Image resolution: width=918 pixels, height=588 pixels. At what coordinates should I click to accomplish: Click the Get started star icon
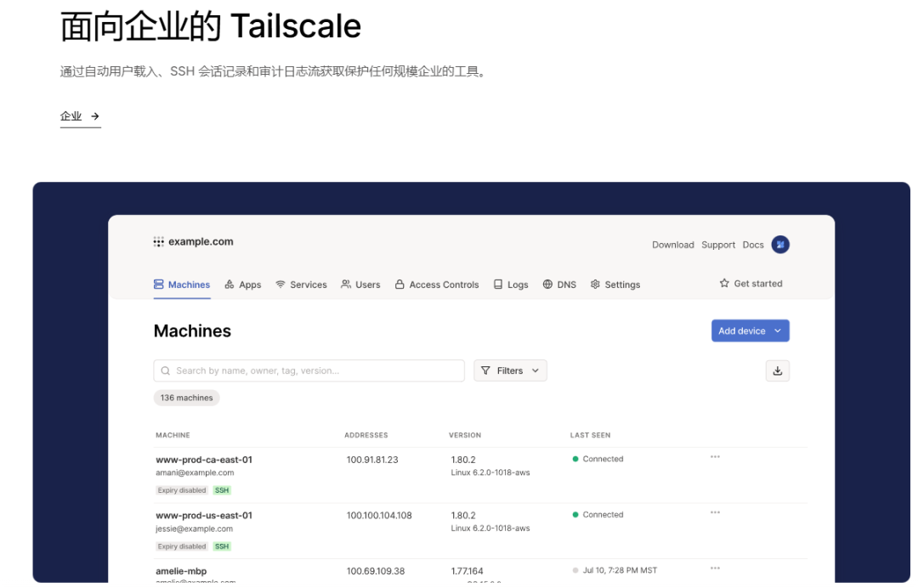tap(724, 284)
